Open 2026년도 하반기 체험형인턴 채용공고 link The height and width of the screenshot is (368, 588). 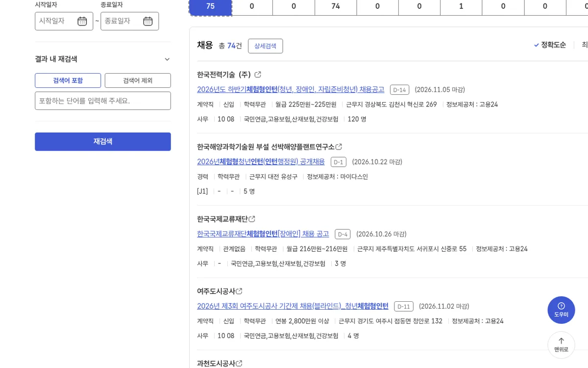coord(291,89)
